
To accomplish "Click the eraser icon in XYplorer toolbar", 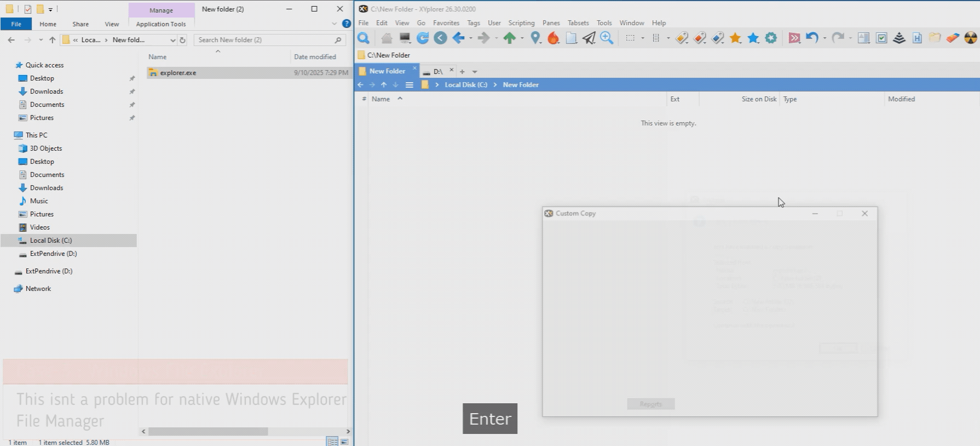I will click(953, 38).
